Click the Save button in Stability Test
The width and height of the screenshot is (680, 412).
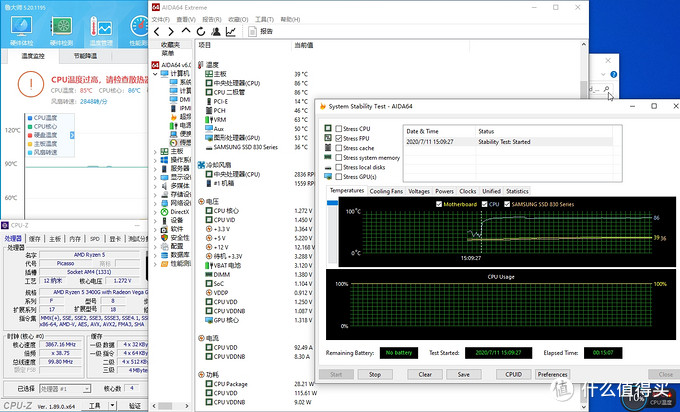tap(464, 374)
